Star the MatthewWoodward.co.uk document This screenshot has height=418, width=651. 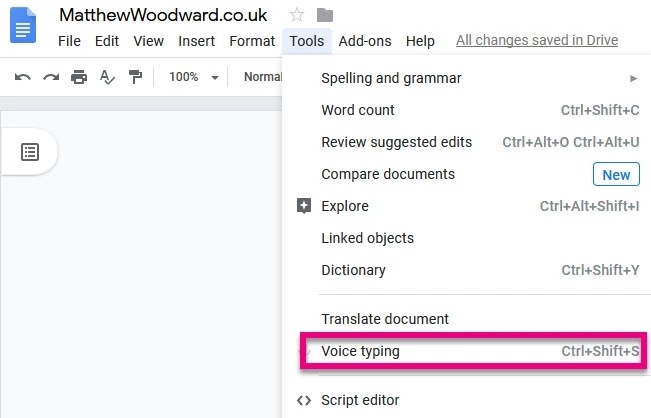pyautogui.click(x=296, y=15)
